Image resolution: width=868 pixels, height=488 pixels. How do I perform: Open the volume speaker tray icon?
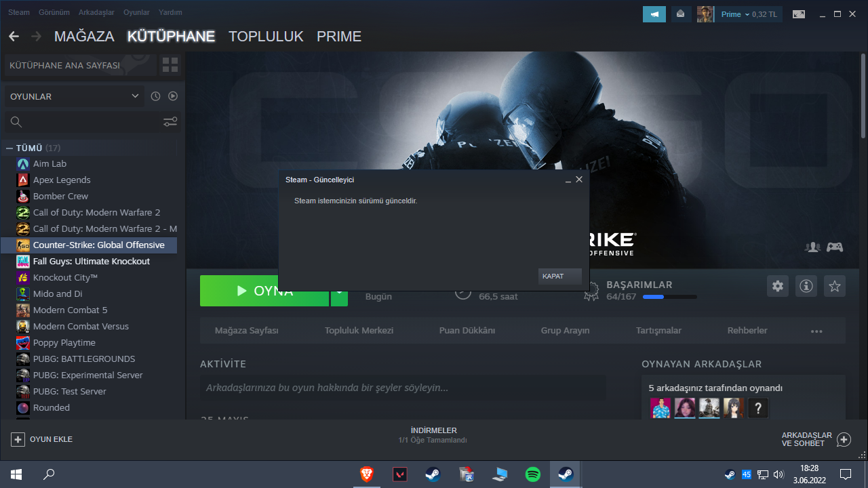pos(778,474)
